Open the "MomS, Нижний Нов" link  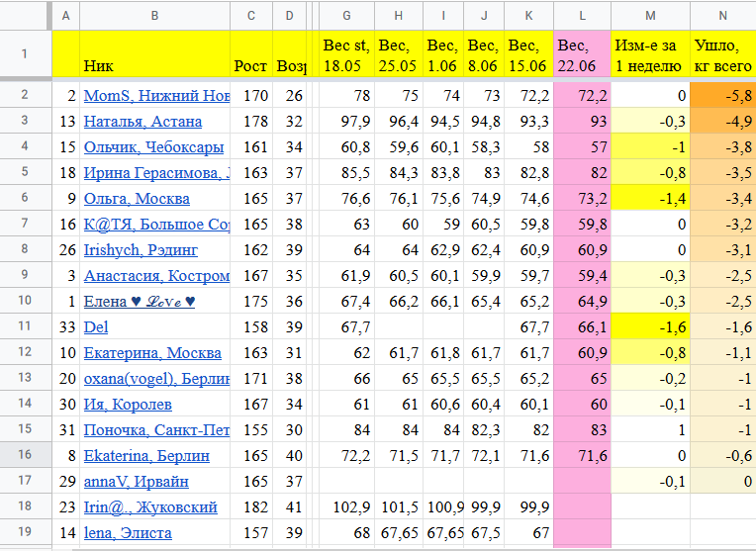click(x=156, y=96)
